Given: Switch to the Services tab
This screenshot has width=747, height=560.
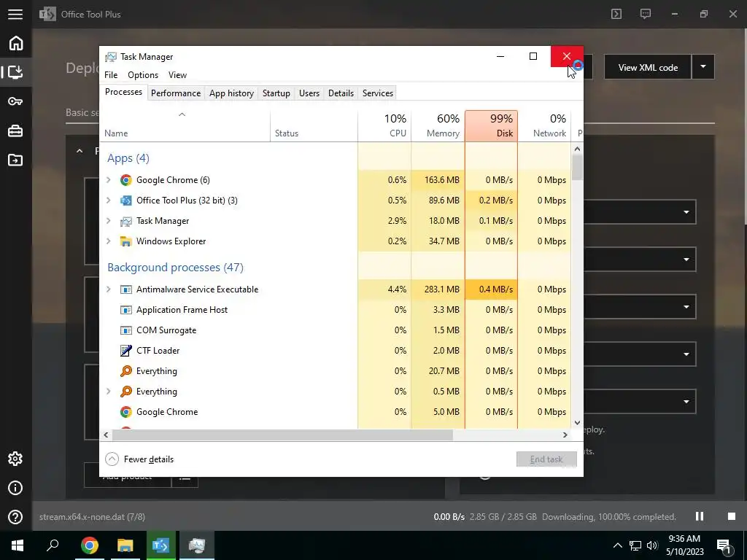Looking at the screenshot, I should tap(378, 93).
